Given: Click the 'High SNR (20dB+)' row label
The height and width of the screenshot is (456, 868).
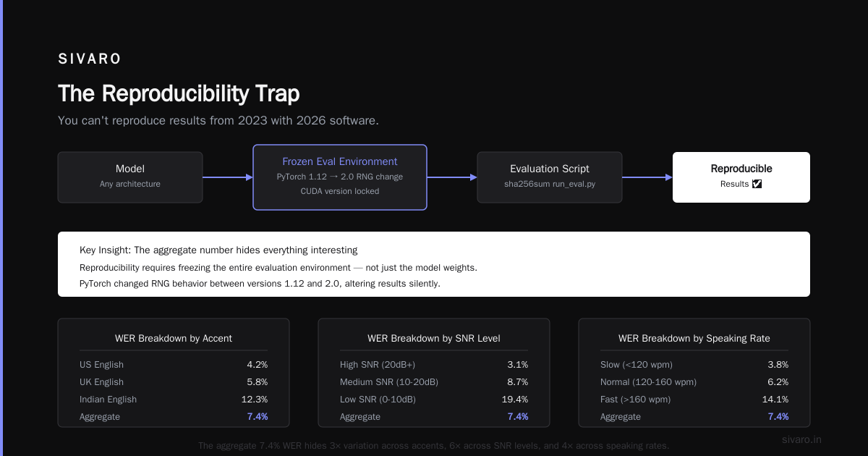Looking at the screenshot, I should [x=378, y=365].
